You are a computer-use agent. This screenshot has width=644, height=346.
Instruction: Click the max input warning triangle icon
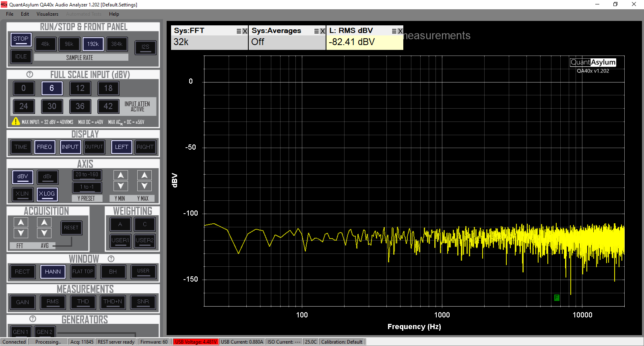[x=16, y=121]
